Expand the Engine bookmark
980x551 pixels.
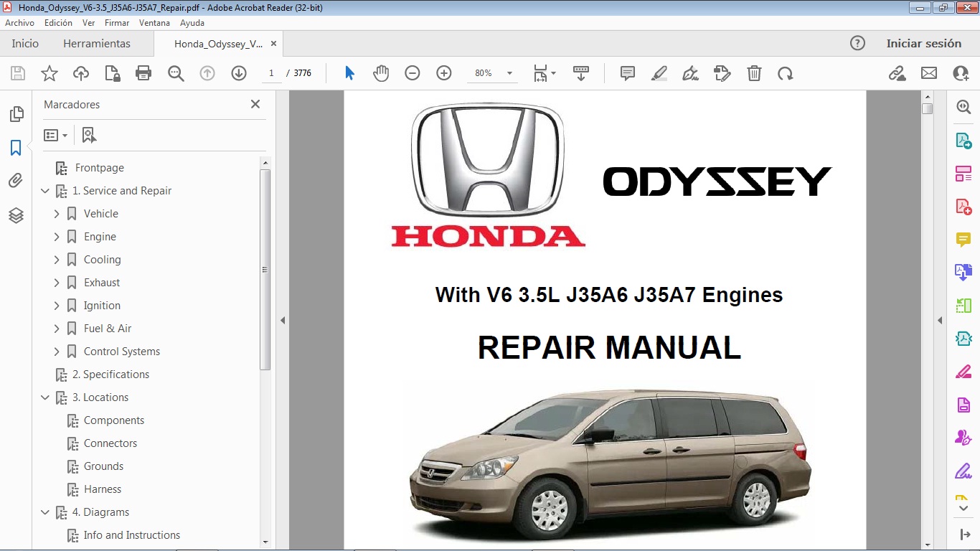point(57,236)
